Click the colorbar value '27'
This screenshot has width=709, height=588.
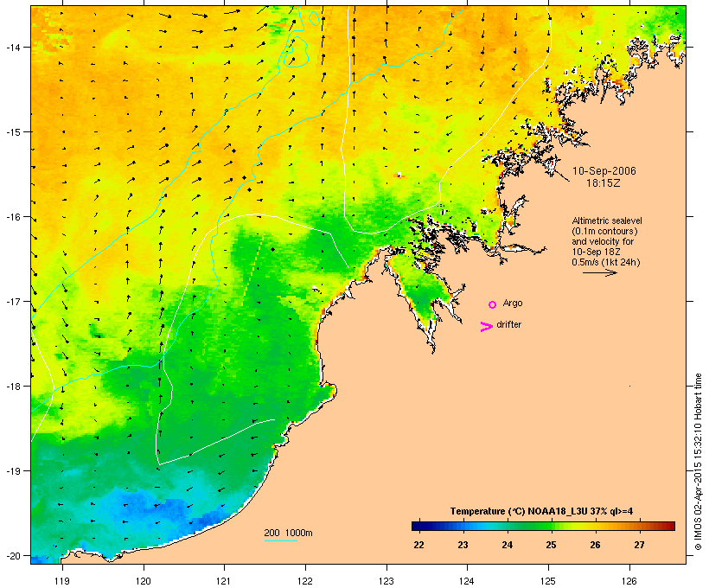click(x=639, y=545)
